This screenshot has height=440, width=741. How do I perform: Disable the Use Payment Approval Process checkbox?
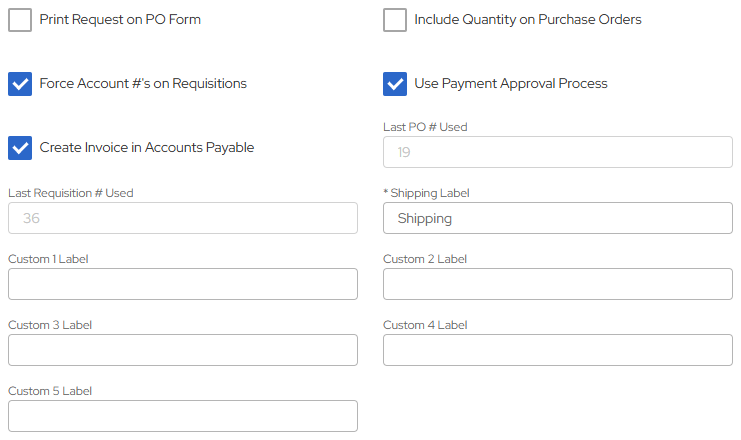395,84
